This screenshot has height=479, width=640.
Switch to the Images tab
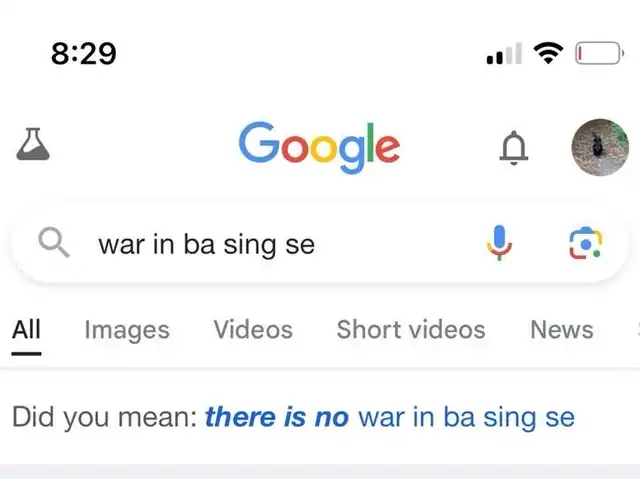click(127, 330)
